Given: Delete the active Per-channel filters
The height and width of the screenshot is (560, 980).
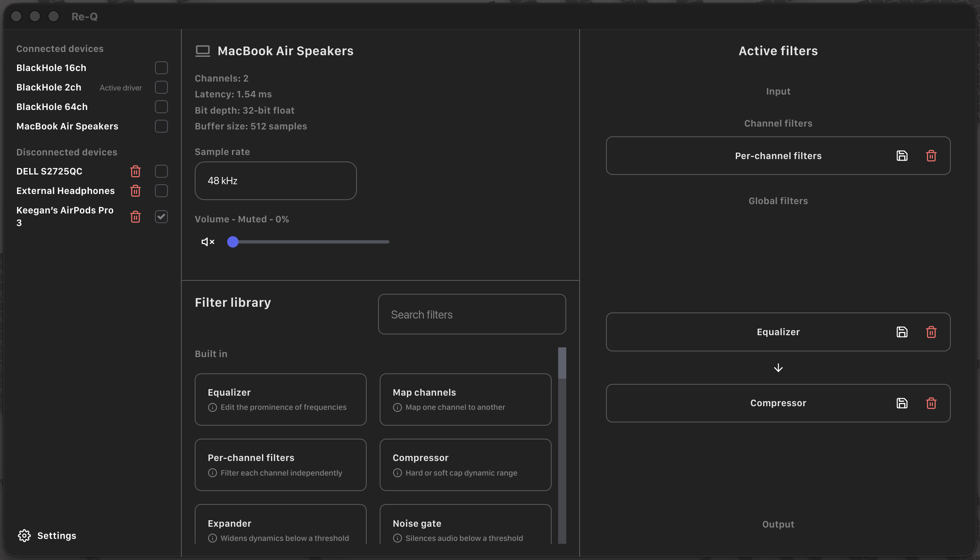Looking at the screenshot, I should (931, 156).
